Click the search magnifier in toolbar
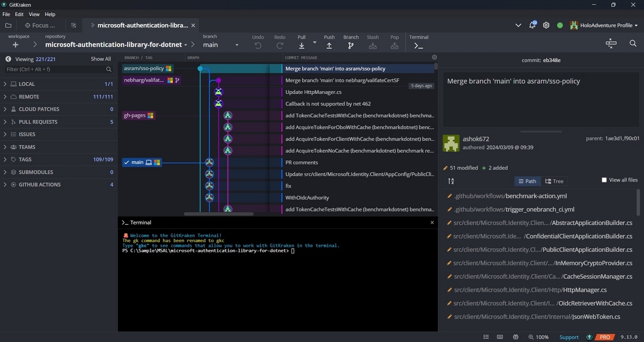The width and height of the screenshot is (644, 342). click(633, 43)
